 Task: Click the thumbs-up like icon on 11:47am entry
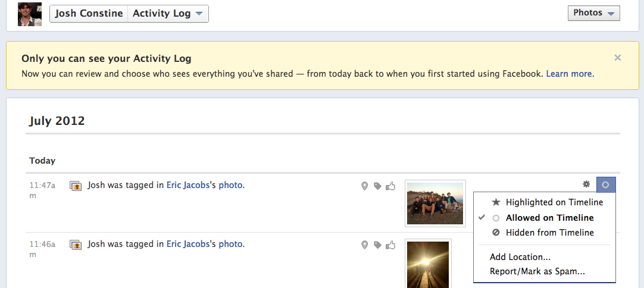[x=390, y=186]
